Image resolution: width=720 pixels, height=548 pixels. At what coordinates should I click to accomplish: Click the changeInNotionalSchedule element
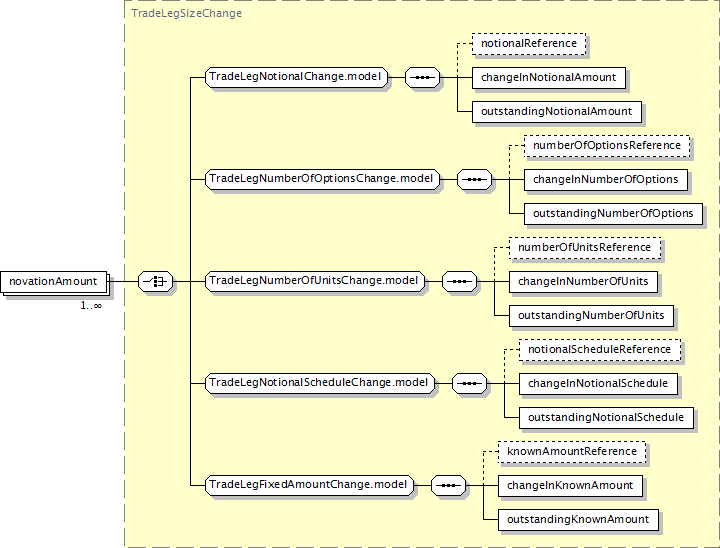[x=599, y=383]
